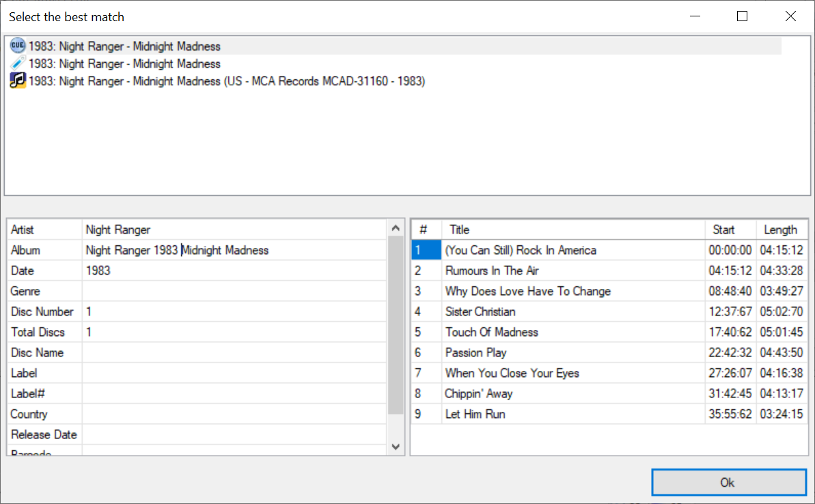
Task: Close the Select the best match dialog
Action: pos(790,16)
